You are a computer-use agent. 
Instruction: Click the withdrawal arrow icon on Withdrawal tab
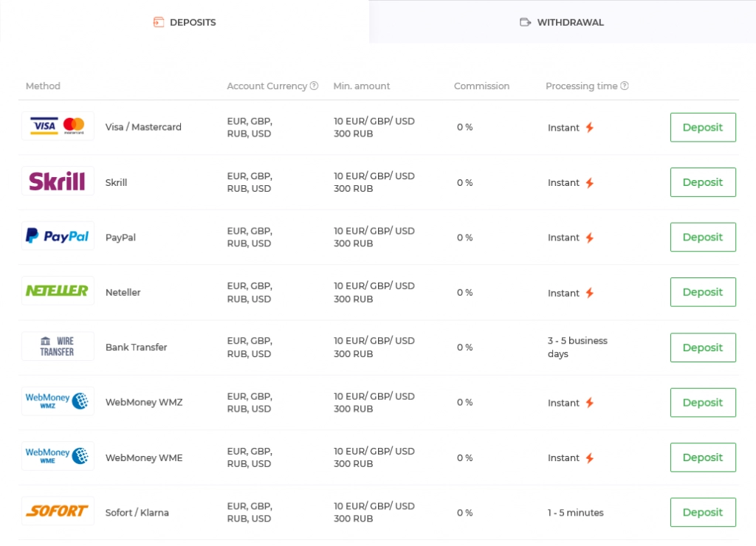525,22
